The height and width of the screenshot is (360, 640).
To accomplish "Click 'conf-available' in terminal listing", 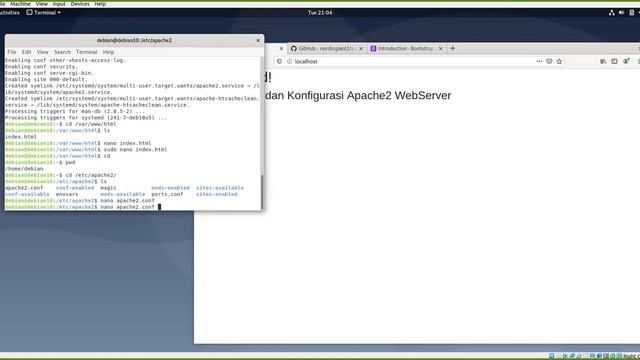I will (x=27, y=194).
